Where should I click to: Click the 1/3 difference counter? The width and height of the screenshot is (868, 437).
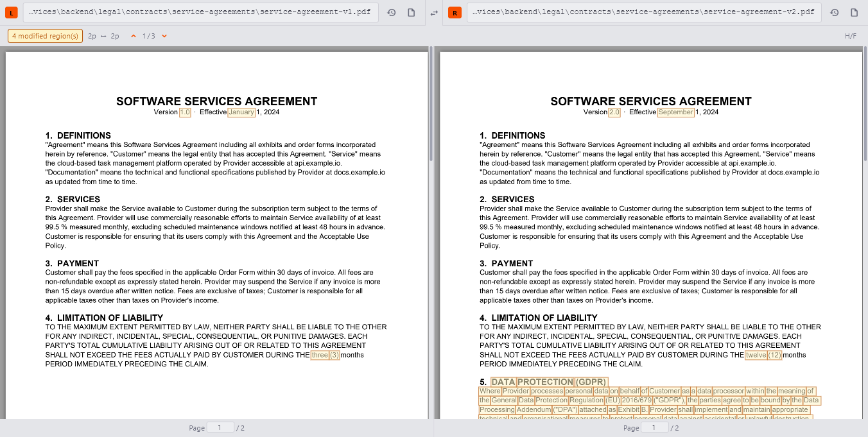(149, 36)
